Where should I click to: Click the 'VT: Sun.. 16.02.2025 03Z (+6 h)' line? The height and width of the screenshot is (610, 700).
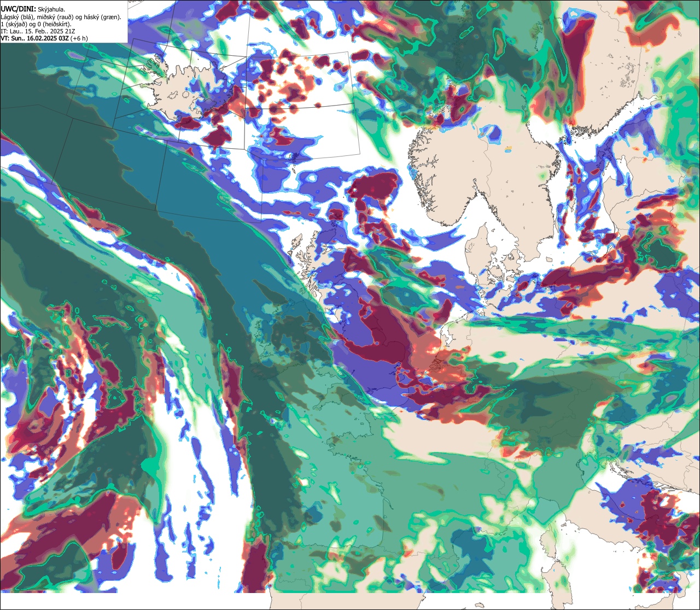(44, 38)
